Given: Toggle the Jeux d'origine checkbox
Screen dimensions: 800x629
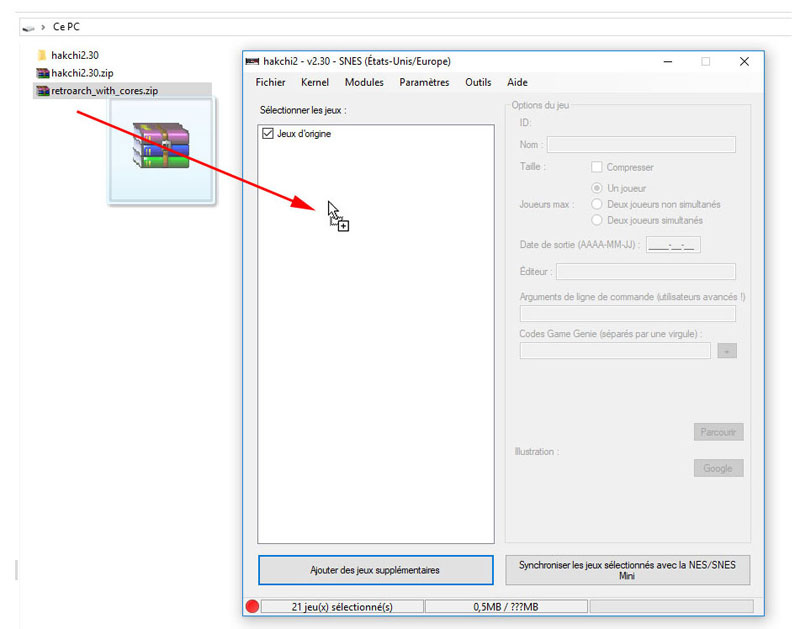Looking at the screenshot, I should 267,133.
